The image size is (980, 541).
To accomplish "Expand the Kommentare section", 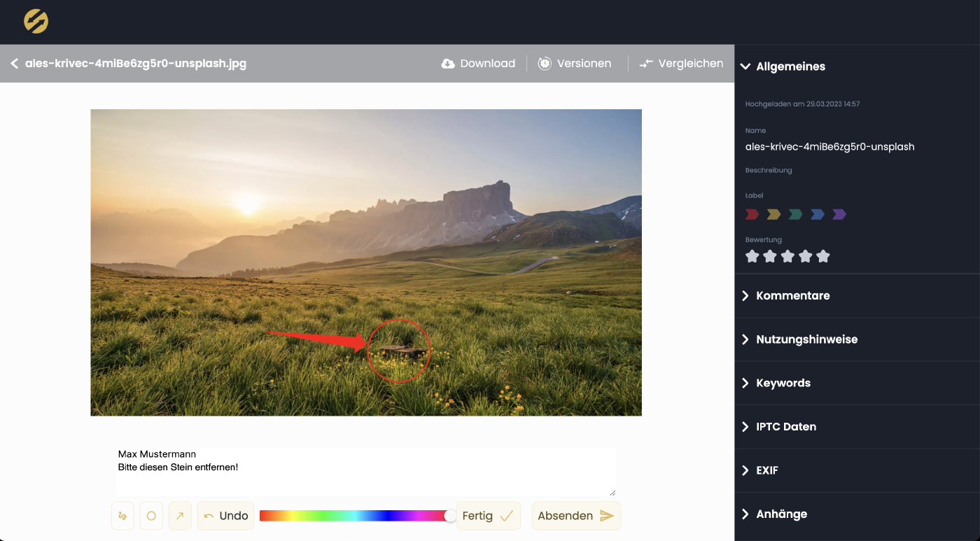I will coord(792,295).
